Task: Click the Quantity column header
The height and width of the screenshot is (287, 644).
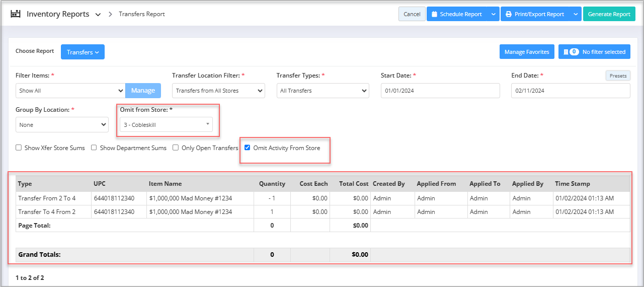Action: [x=272, y=184]
